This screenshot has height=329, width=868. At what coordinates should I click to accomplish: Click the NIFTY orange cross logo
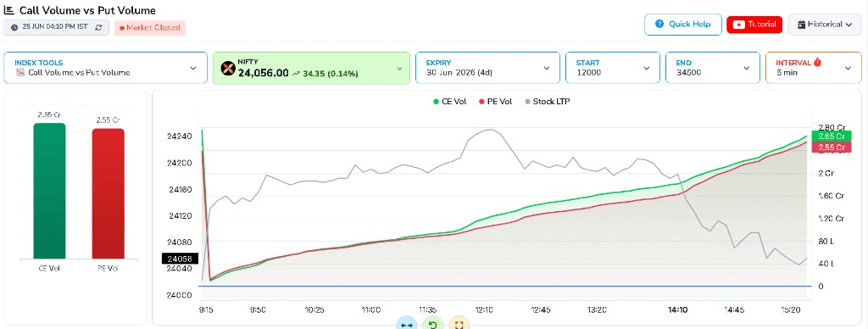[x=228, y=69]
